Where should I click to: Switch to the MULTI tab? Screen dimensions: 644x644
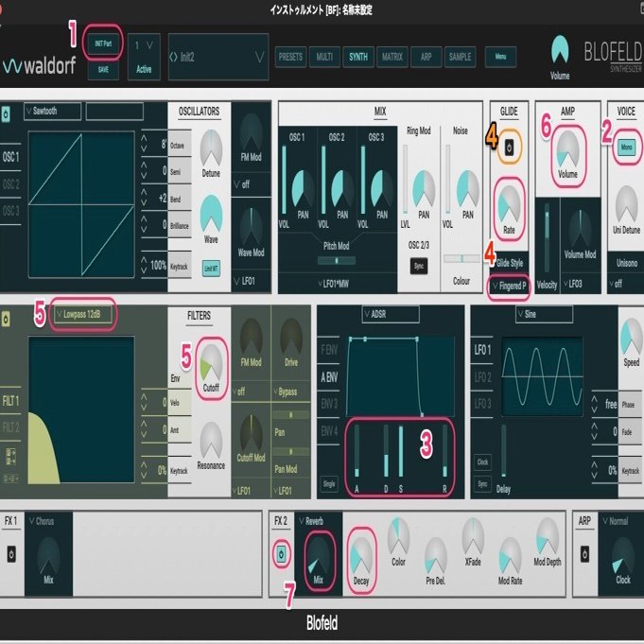(x=324, y=57)
